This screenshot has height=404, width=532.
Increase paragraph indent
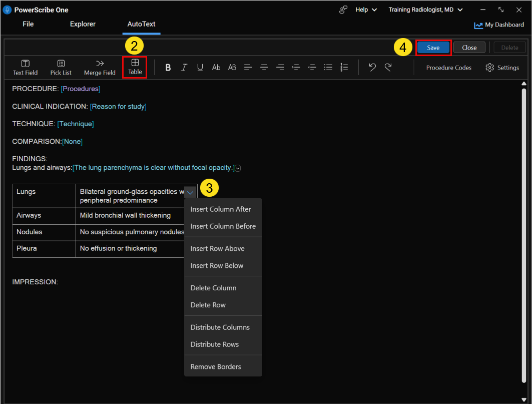[296, 68]
